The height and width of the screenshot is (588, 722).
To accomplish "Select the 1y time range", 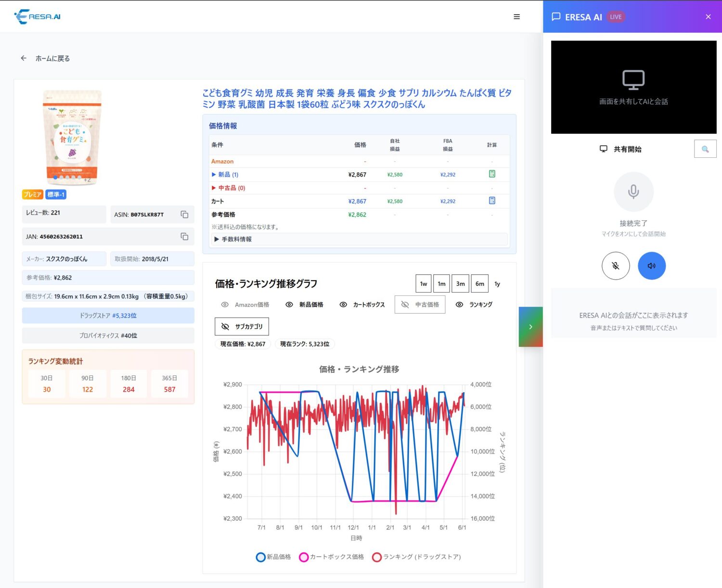I will pyautogui.click(x=497, y=284).
